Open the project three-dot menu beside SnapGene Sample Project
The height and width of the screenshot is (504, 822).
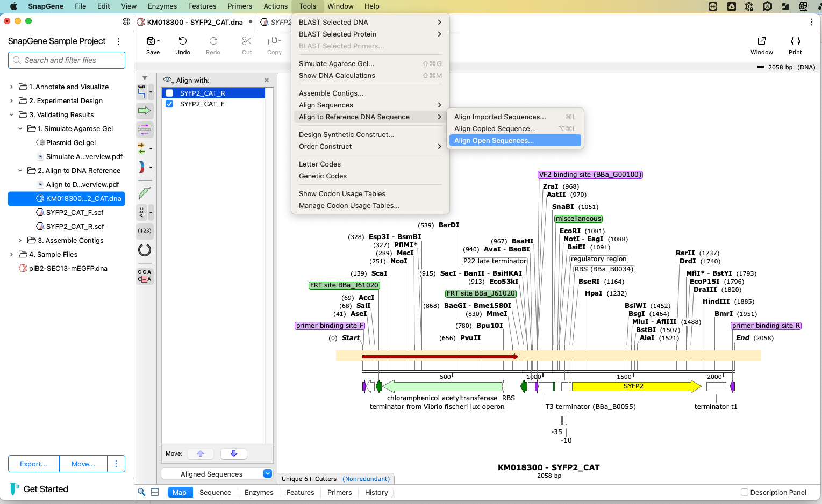point(119,41)
